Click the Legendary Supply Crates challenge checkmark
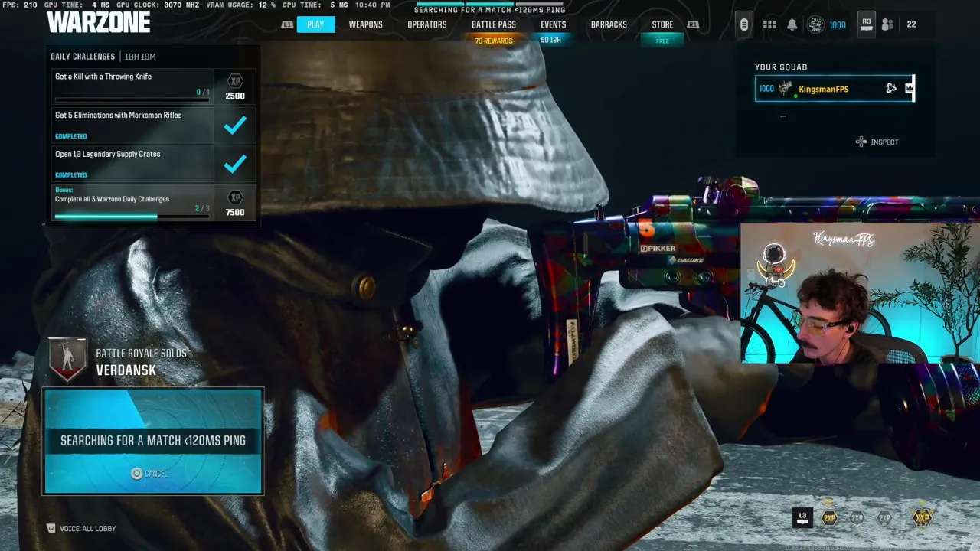The width and height of the screenshot is (980, 551). click(x=235, y=163)
